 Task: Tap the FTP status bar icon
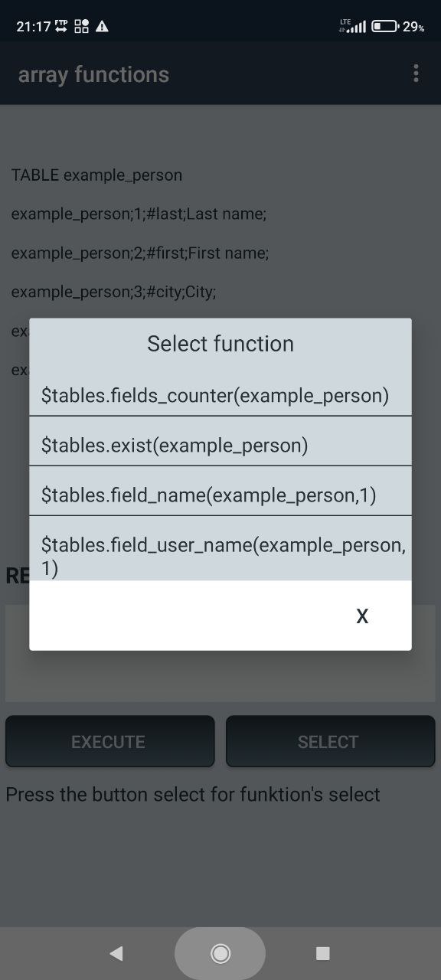pos(62,26)
